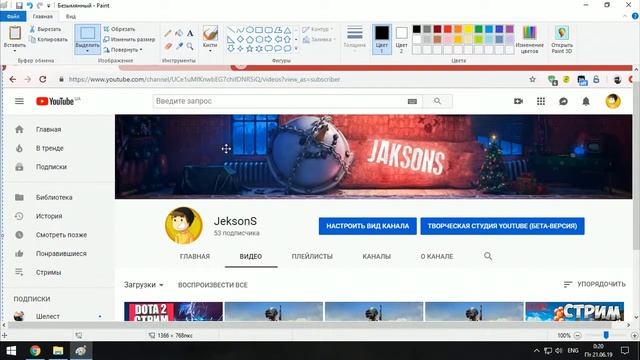Screen dimensions: 640x360
Task: Open Paint 3D button
Action: click(x=562, y=39)
